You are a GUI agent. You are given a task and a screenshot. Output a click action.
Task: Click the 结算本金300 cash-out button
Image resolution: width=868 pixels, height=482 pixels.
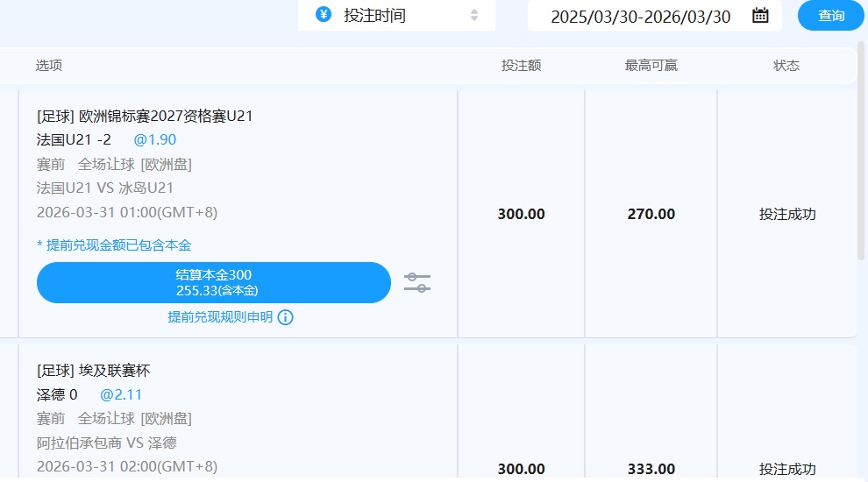pos(213,282)
